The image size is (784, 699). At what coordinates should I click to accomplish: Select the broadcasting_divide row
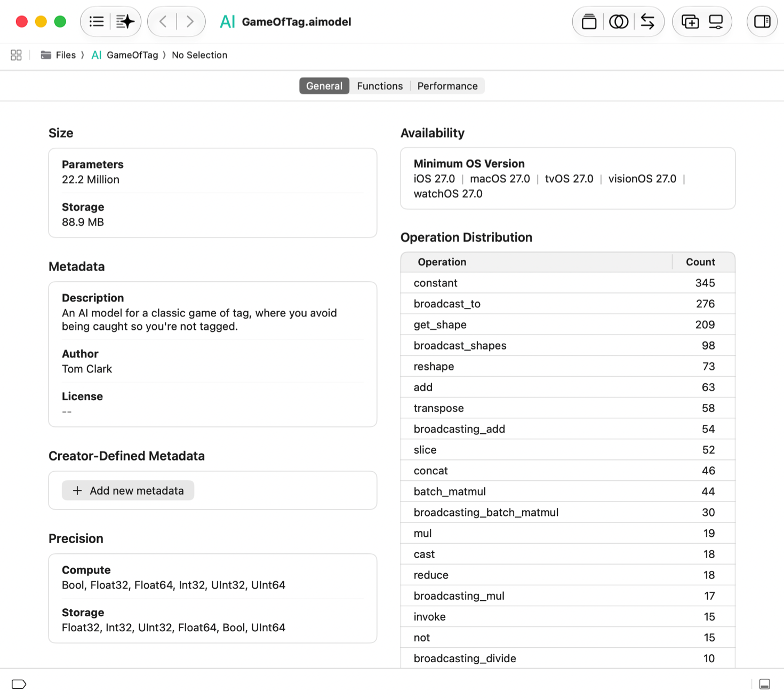(x=568, y=658)
